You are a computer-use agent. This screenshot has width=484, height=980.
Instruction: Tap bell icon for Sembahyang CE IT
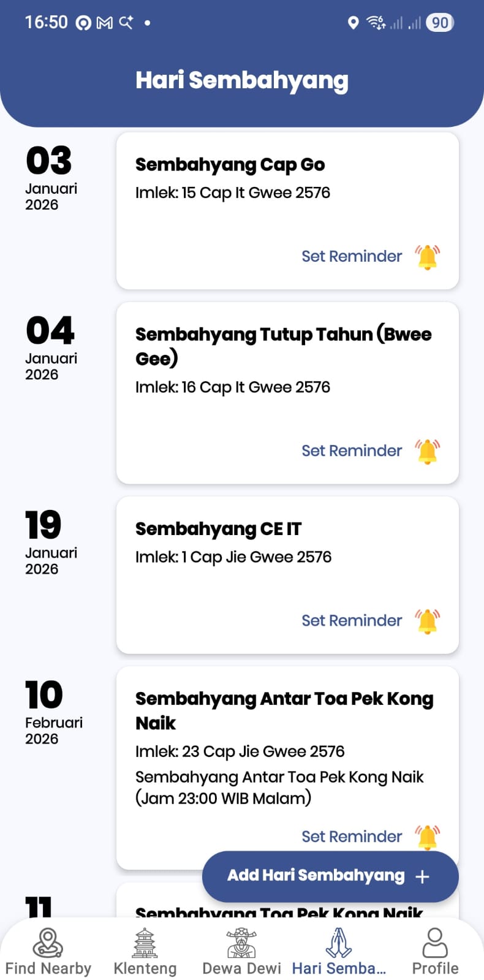pyautogui.click(x=428, y=621)
